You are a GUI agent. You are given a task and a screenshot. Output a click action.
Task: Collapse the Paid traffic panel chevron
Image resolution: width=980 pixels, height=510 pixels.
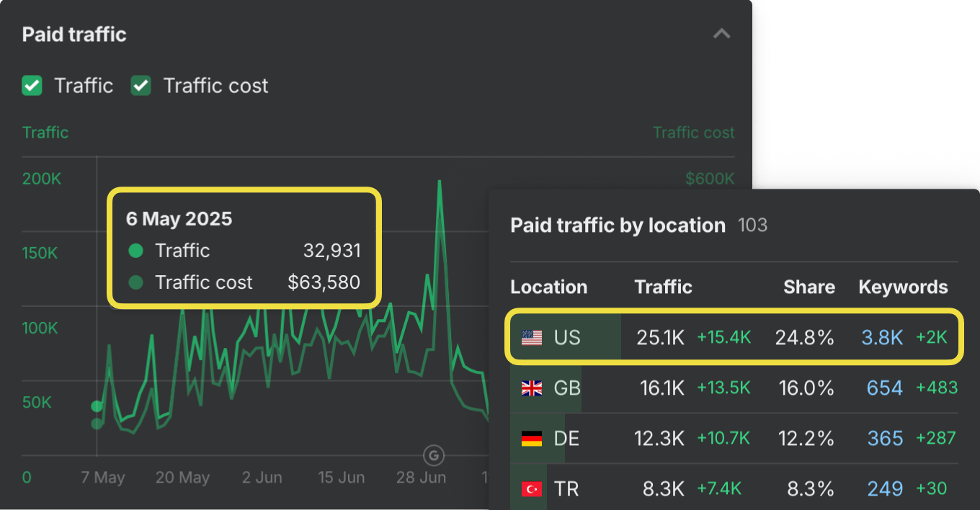721,34
